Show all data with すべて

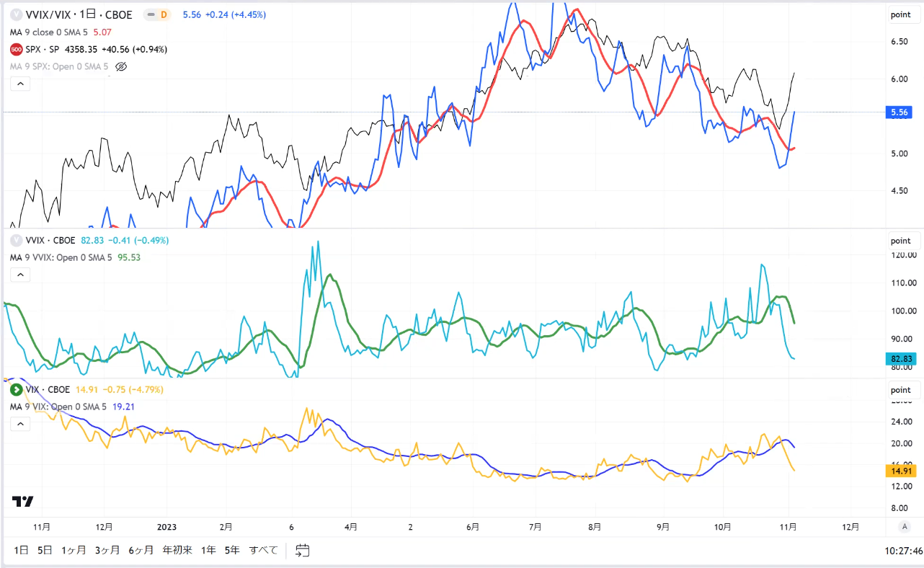263,550
